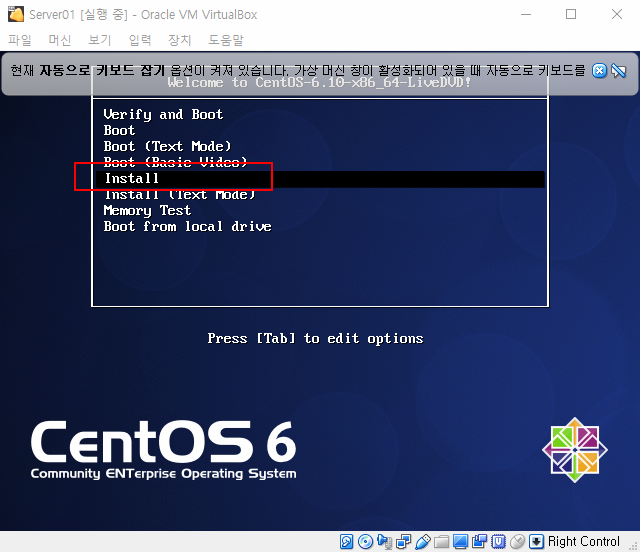Open the display settings status icon
Image resolution: width=640 pixels, height=552 pixels.
pos(460,541)
